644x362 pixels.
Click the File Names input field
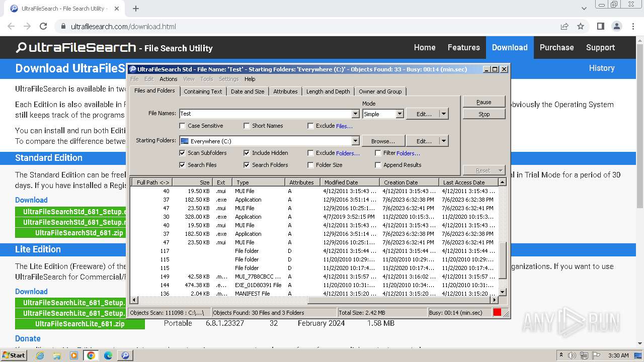(266, 114)
